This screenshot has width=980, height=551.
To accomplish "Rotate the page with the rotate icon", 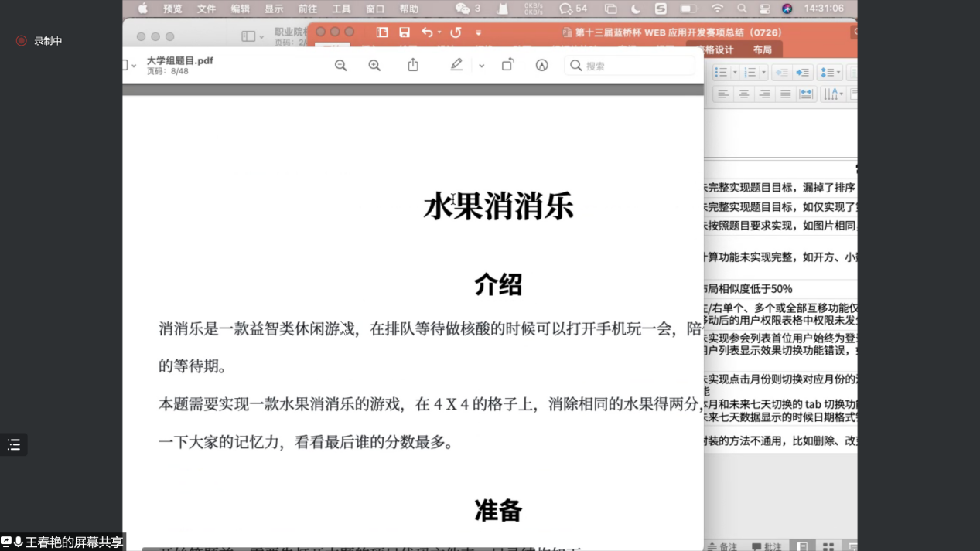I will pos(507,66).
